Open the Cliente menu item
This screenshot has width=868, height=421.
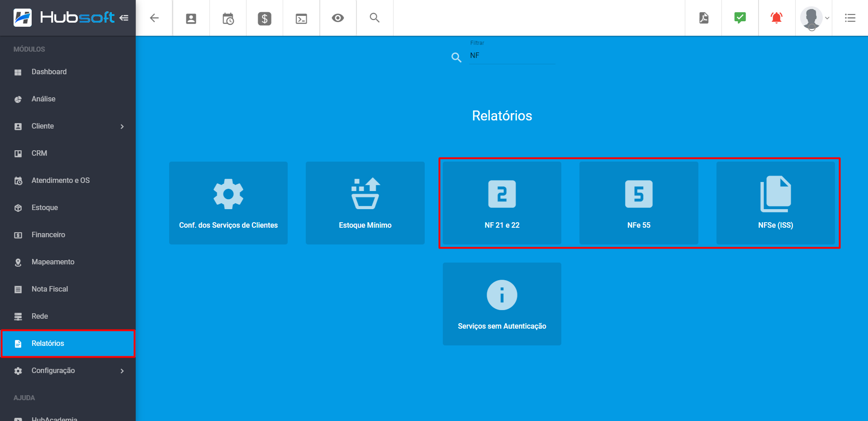68,126
